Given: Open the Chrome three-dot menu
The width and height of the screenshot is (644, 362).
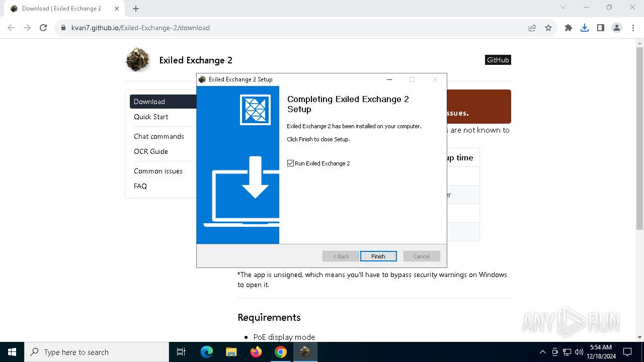Looking at the screenshot, I should (633, 28).
